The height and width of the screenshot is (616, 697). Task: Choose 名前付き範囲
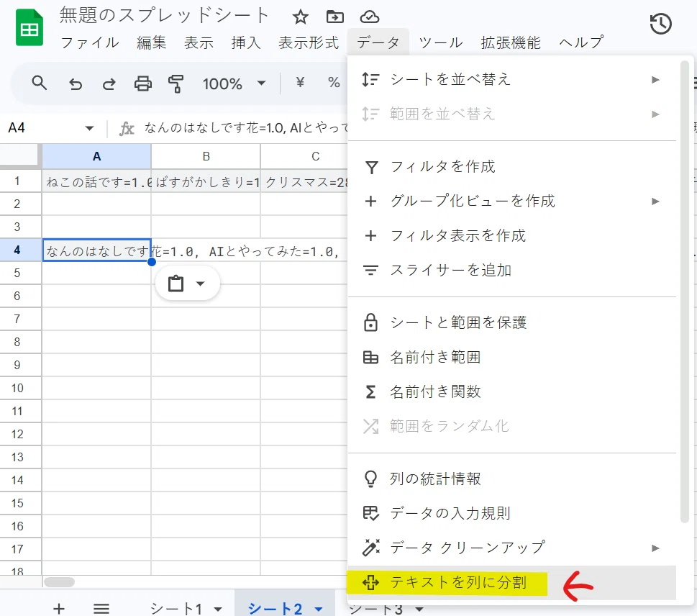click(x=511, y=357)
